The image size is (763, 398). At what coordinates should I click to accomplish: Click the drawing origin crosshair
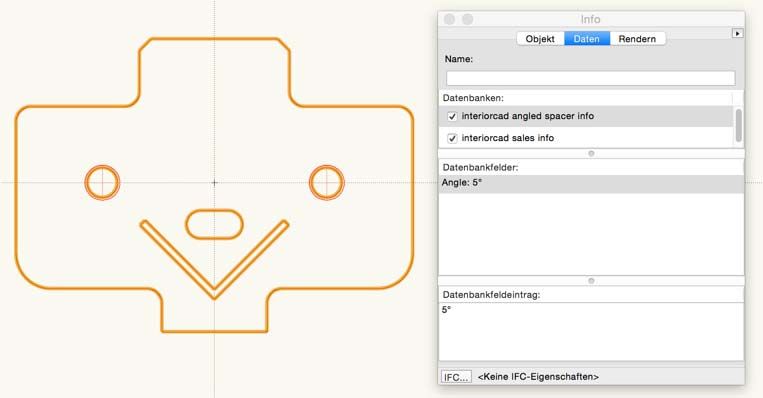click(215, 182)
